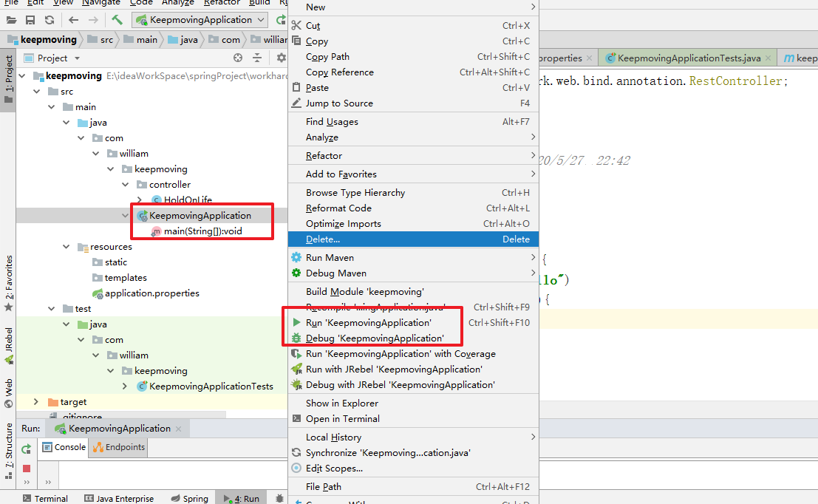Choose Run 'KeepmovingApplication' with Coverage
The height and width of the screenshot is (504, 818).
(x=413, y=354)
